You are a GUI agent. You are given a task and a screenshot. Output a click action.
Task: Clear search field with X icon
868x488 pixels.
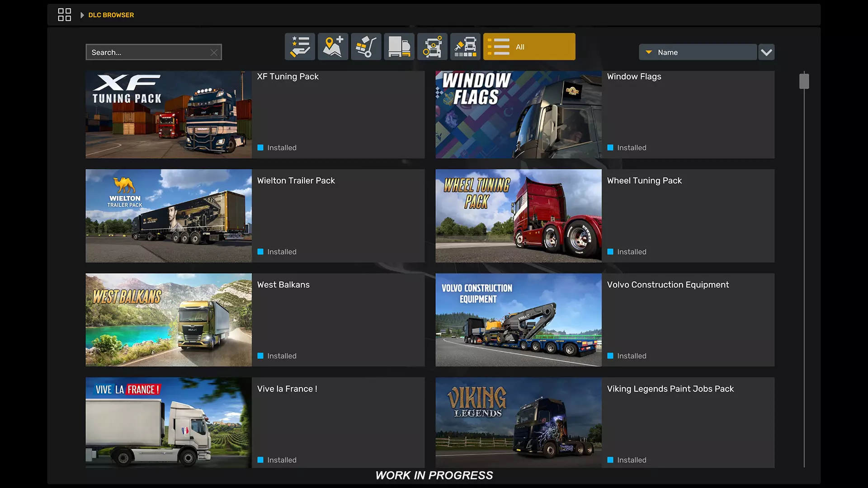214,52
